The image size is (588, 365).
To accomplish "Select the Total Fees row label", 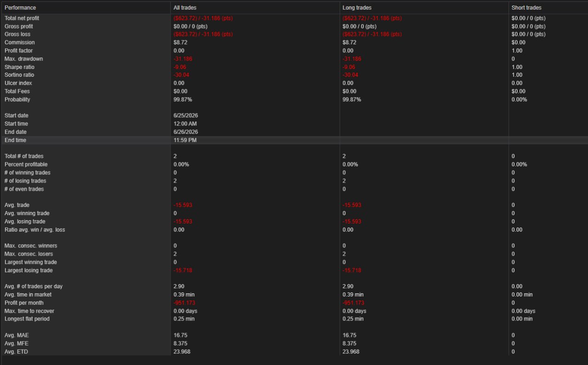I will coord(17,91).
